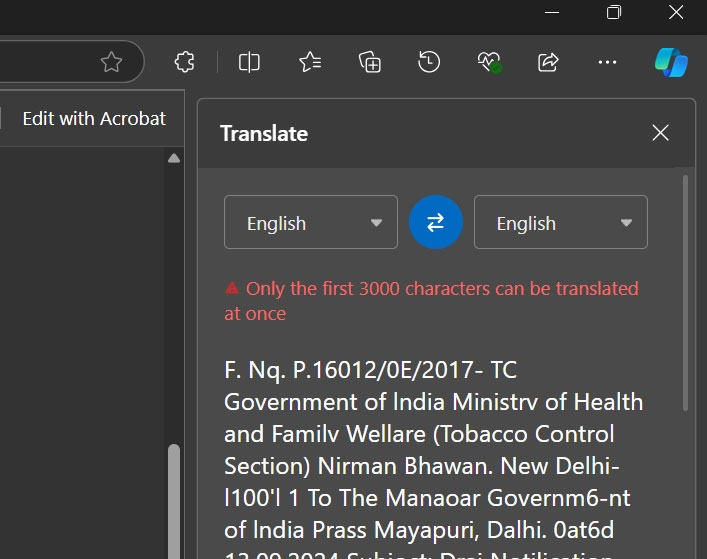Click text "Section) Nirman Bhawan. New Delhi-"
This screenshot has width=707, height=559.
click(x=422, y=466)
